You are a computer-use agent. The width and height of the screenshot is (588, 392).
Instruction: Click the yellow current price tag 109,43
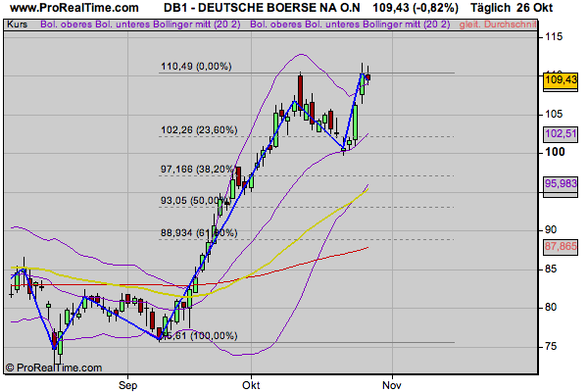[x=561, y=80]
